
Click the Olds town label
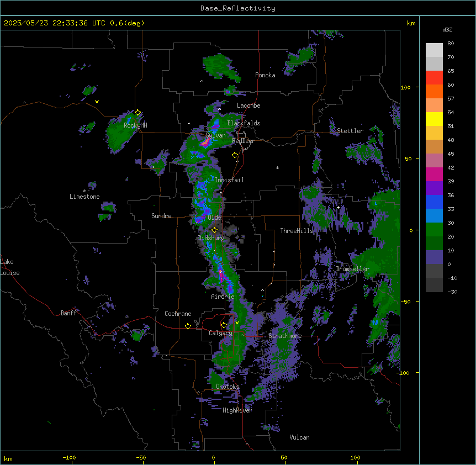214,218
